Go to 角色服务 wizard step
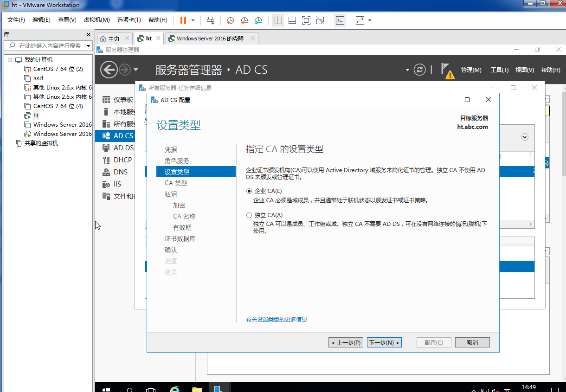This screenshot has width=566, height=392. [177, 161]
